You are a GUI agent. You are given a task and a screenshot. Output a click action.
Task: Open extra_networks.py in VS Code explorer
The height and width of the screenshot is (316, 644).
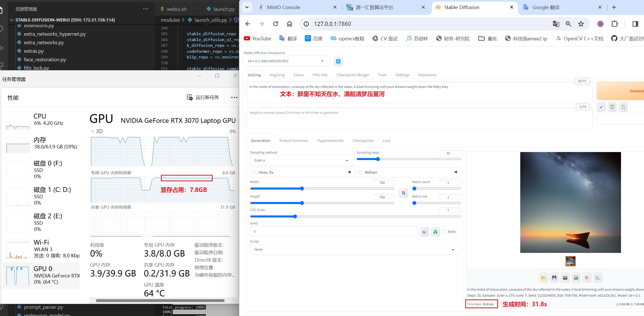(x=44, y=42)
